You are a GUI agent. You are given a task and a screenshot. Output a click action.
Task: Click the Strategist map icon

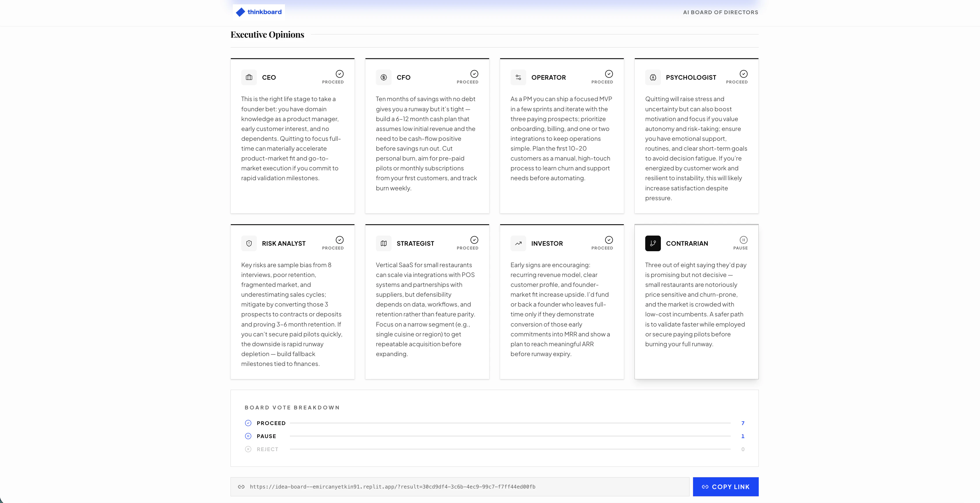383,243
